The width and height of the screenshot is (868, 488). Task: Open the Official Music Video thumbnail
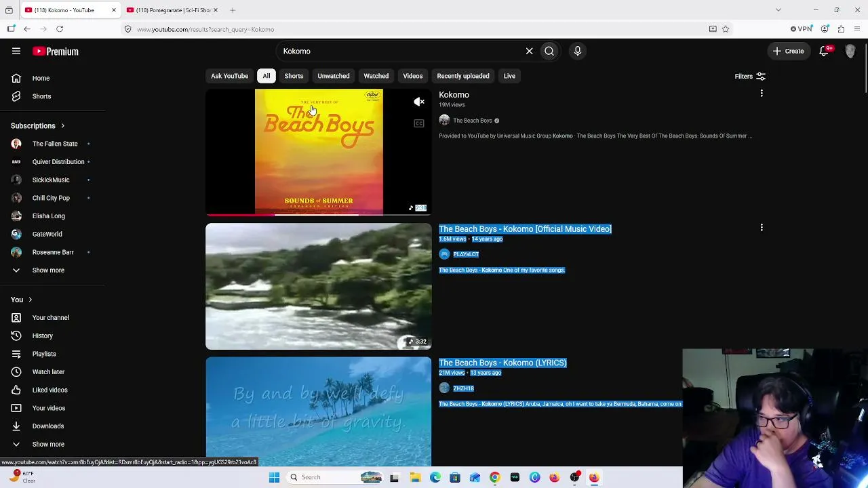[319, 286]
